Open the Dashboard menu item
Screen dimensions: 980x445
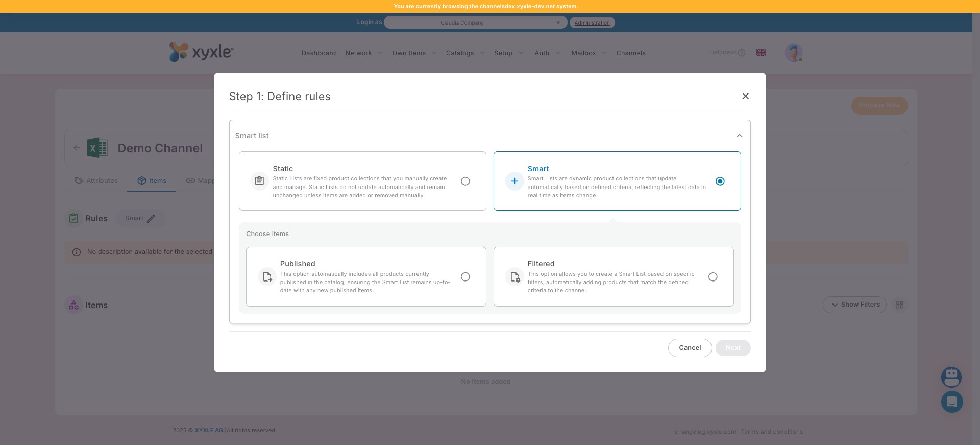(x=318, y=53)
